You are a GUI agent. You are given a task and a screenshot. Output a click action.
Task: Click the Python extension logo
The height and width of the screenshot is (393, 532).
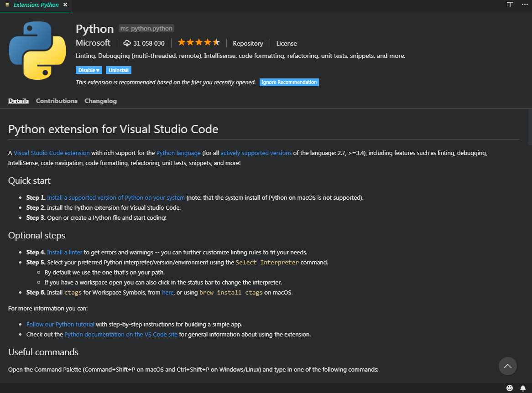point(37,50)
